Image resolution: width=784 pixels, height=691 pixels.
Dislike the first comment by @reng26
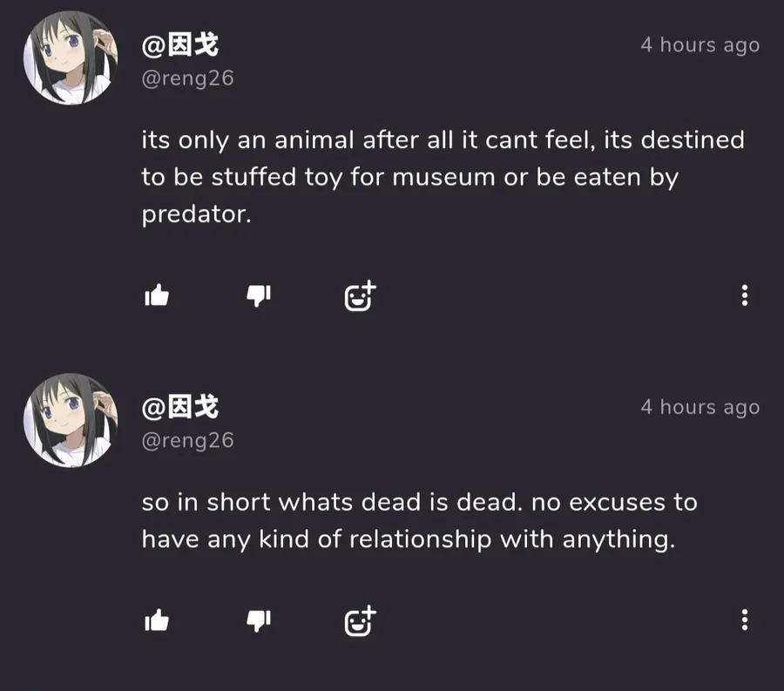(259, 296)
